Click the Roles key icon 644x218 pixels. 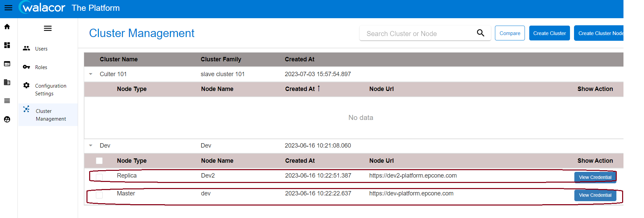tap(27, 67)
